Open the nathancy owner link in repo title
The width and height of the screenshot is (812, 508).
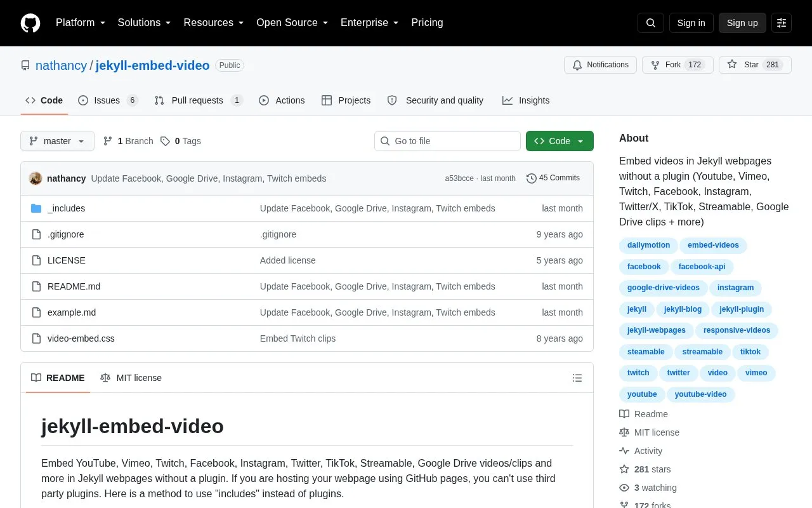coord(61,65)
